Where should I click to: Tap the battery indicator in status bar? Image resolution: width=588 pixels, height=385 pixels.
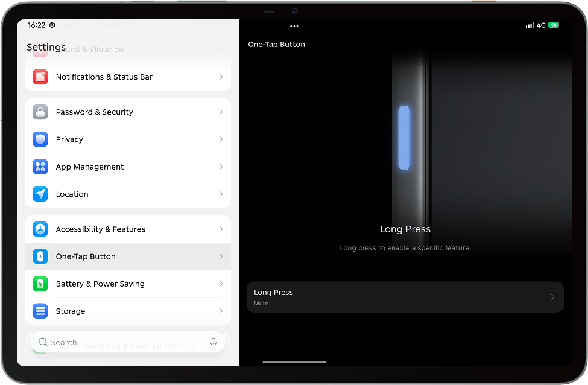(x=554, y=25)
